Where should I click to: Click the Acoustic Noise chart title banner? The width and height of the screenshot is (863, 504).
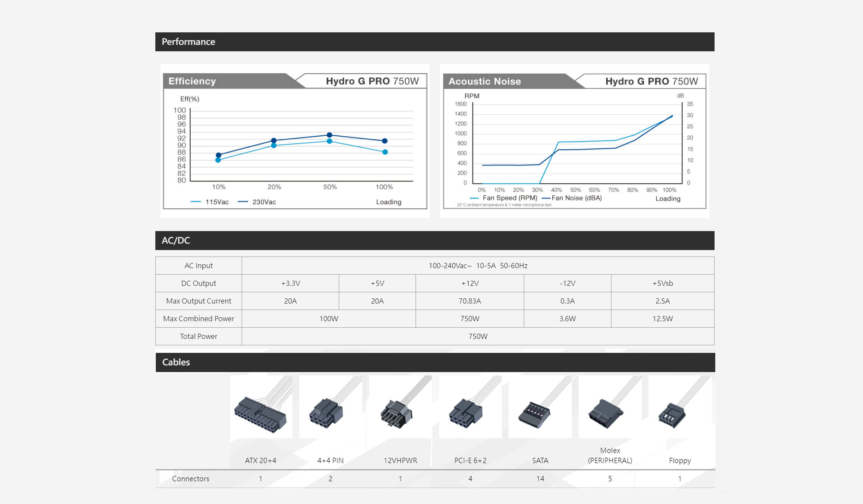575,81
